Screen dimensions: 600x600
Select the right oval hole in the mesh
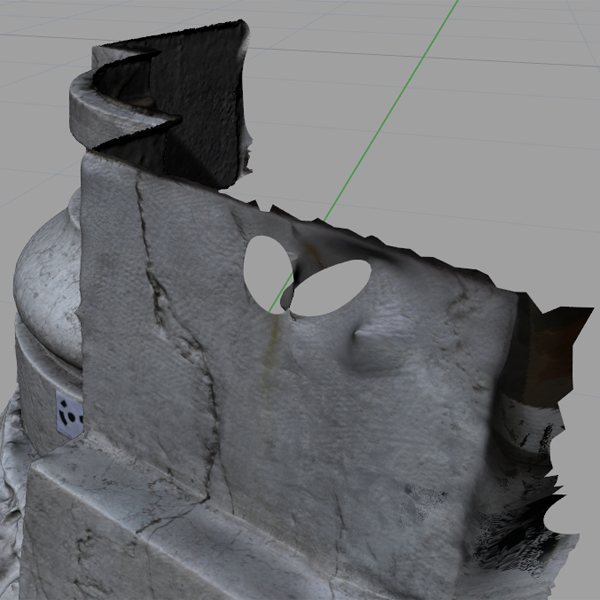coord(332,288)
